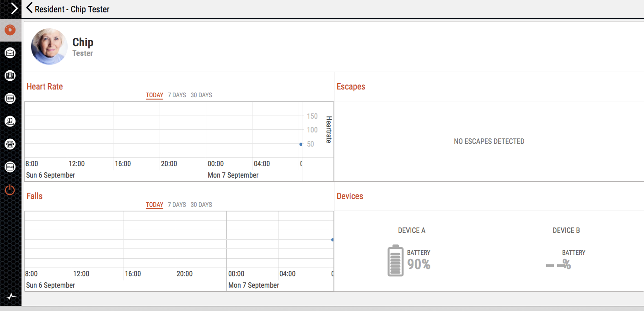The width and height of the screenshot is (644, 311).
Task: Click the blue data point on Heart Rate chart
Action: pos(301,144)
